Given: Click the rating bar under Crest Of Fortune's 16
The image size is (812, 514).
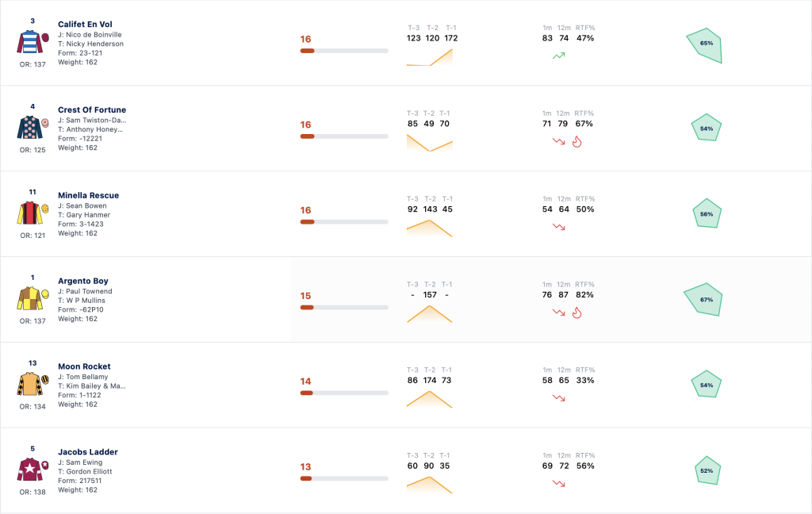Looking at the screenshot, I should coord(344,136).
